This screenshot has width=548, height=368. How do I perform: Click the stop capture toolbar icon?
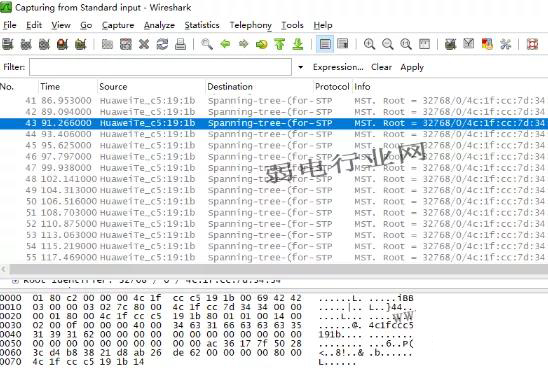62,44
